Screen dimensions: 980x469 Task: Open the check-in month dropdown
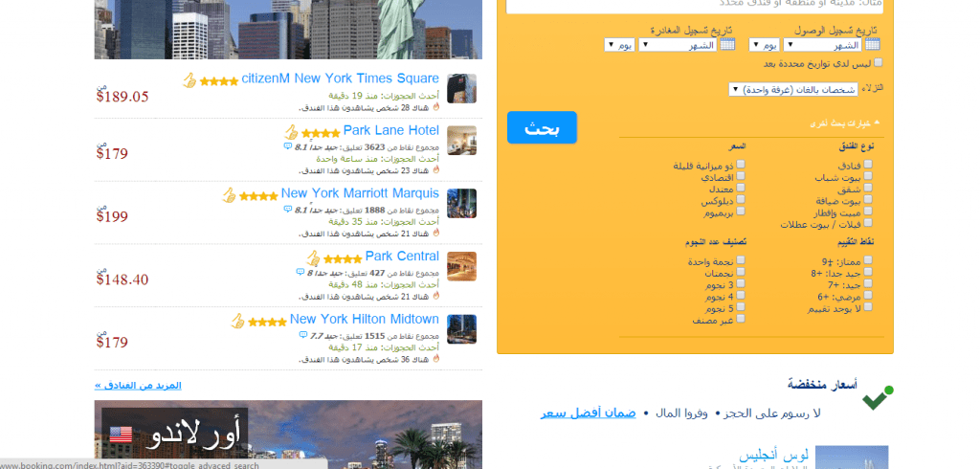822,45
